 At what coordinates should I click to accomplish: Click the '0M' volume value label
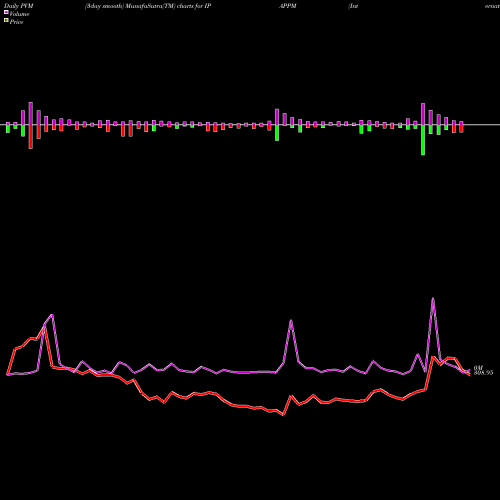coord(478,368)
